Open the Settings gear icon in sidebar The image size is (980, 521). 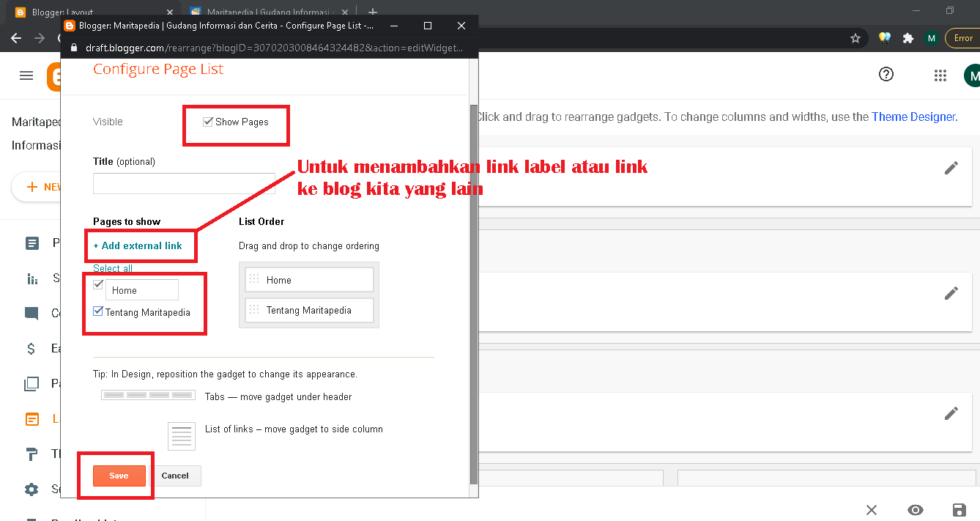(x=31, y=489)
